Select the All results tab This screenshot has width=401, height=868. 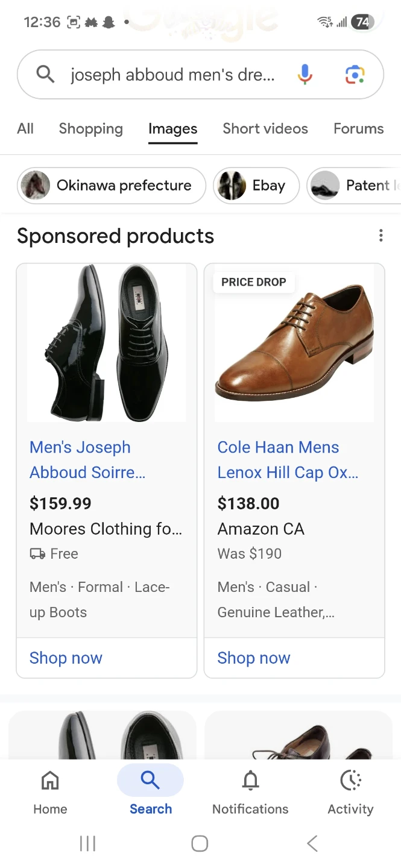tap(25, 128)
